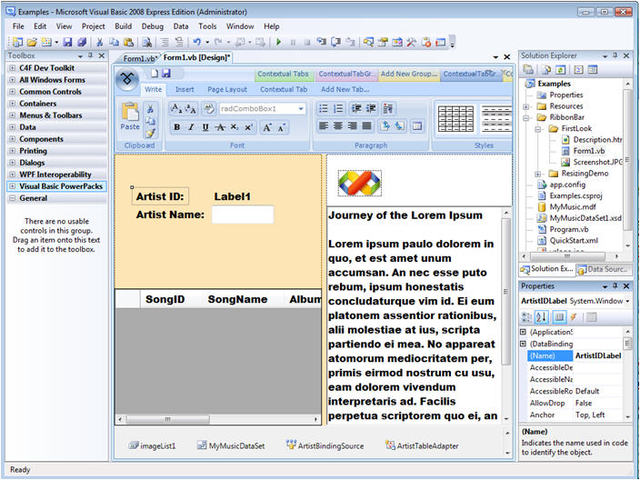Screen dimensions: 640x480
Task: Expand the Common Controls toolbox group
Action: point(12,92)
